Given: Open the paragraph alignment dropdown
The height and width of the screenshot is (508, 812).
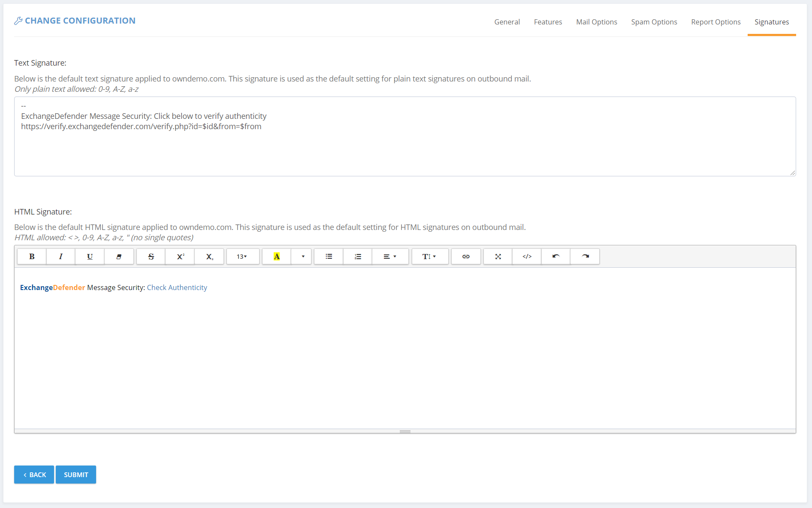Looking at the screenshot, I should (x=390, y=257).
